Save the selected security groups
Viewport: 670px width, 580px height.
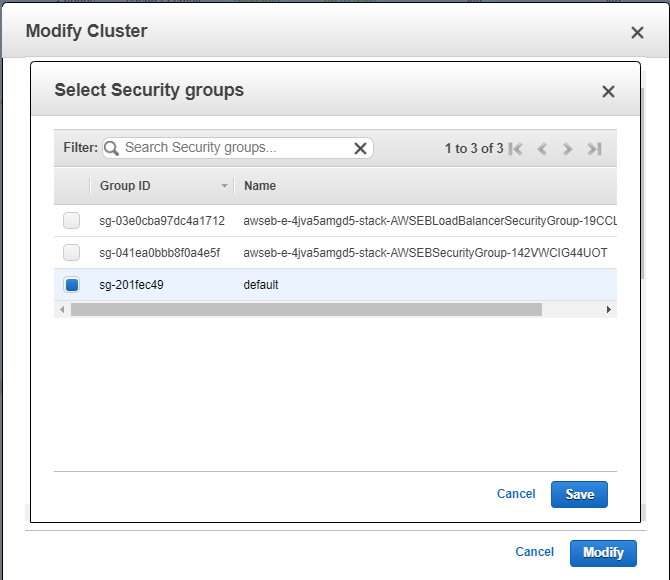click(579, 495)
